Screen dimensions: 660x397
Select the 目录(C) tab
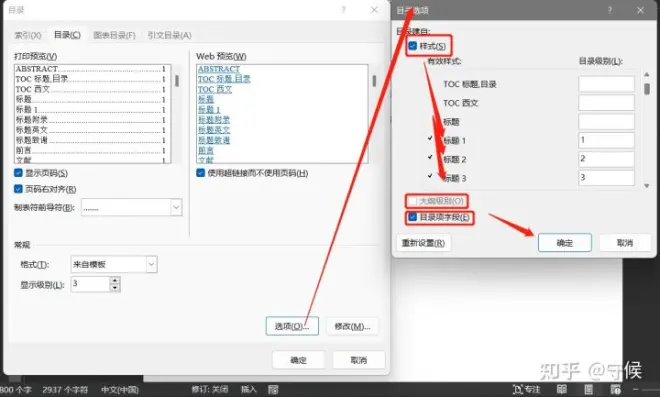67,35
